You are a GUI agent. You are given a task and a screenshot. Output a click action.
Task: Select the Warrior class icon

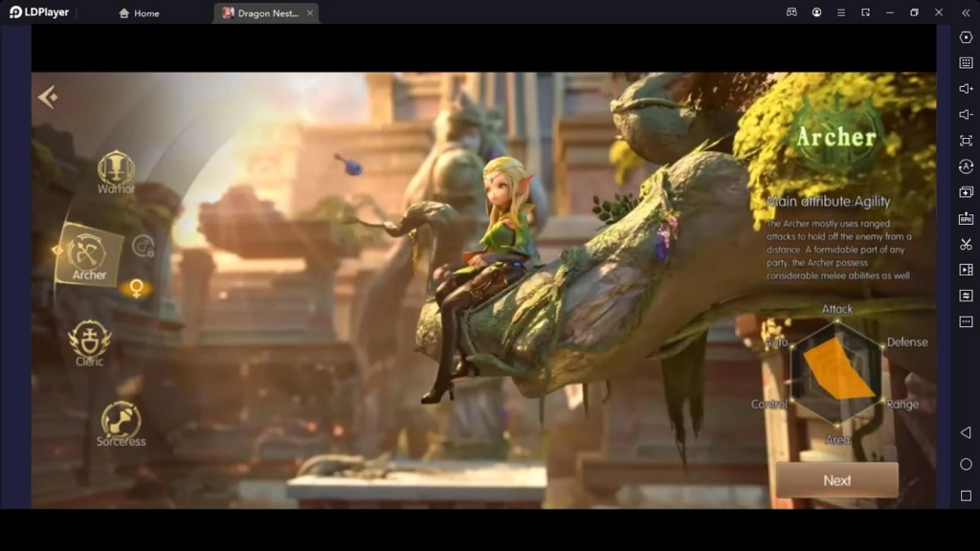coord(116,172)
